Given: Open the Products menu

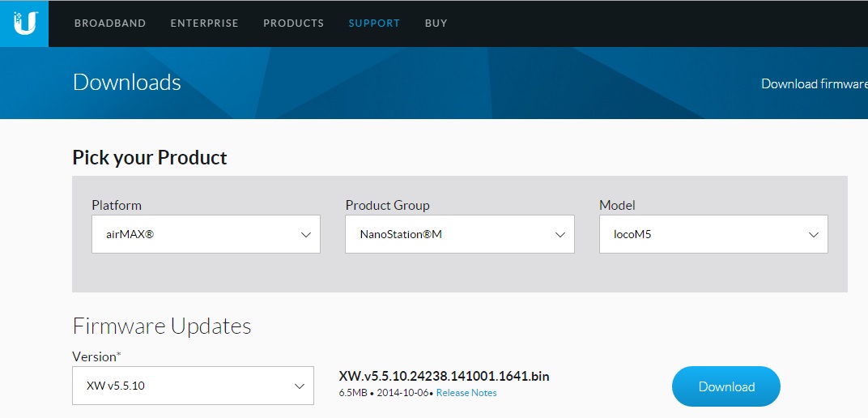Looking at the screenshot, I should tap(293, 23).
